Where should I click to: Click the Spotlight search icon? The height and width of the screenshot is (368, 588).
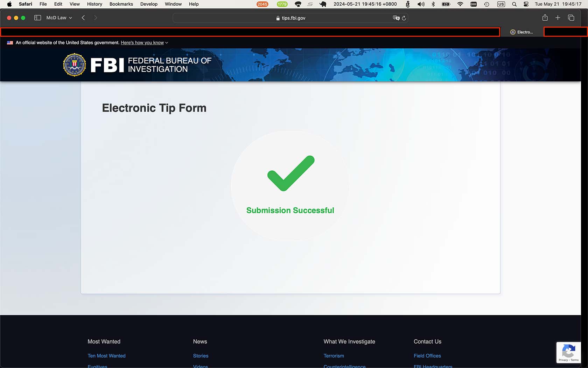point(514,4)
